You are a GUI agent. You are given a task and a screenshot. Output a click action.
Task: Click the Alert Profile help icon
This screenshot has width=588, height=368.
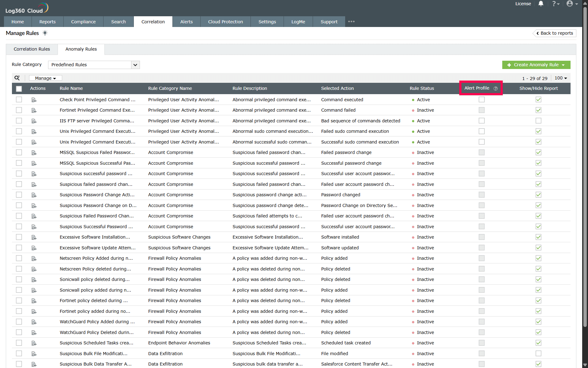496,88
